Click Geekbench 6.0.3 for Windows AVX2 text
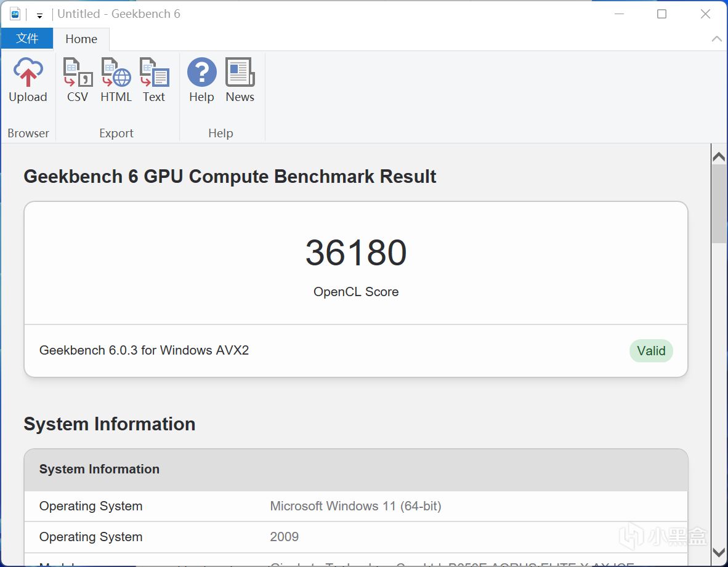This screenshot has width=728, height=567. point(144,350)
